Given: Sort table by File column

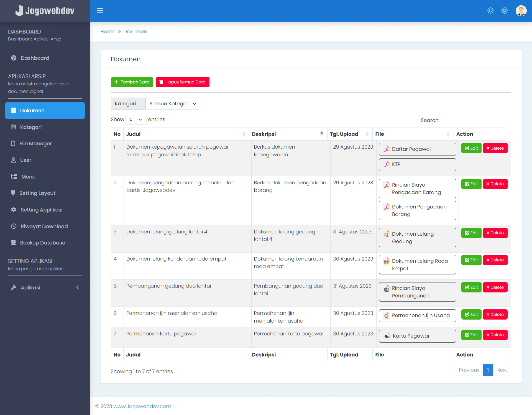Looking at the screenshot, I should pos(413,134).
